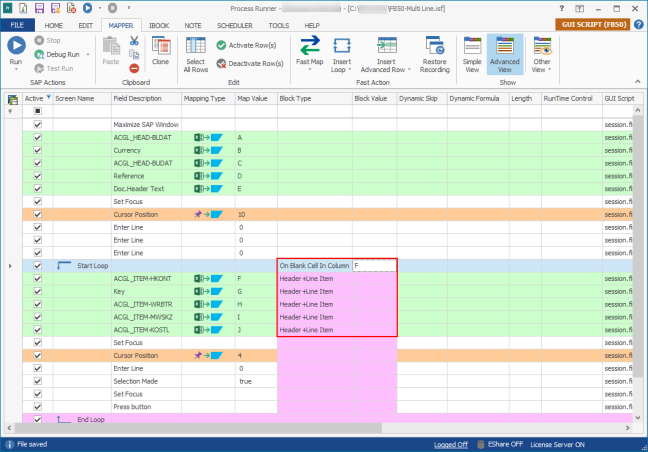The image size is (648, 452).
Task: Toggle Active checkbox for Selection Made row
Action: click(38, 381)
